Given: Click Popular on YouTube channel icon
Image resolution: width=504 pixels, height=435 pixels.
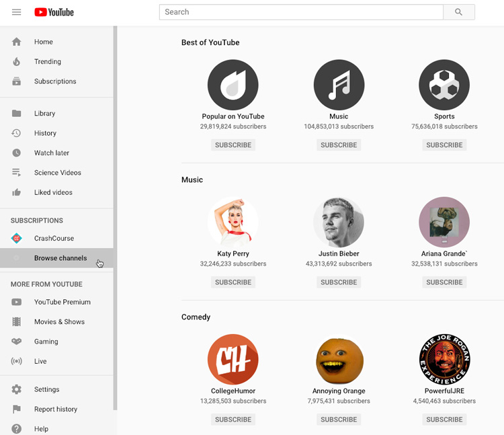Looking at the screenshot, I should pos(233,85).
